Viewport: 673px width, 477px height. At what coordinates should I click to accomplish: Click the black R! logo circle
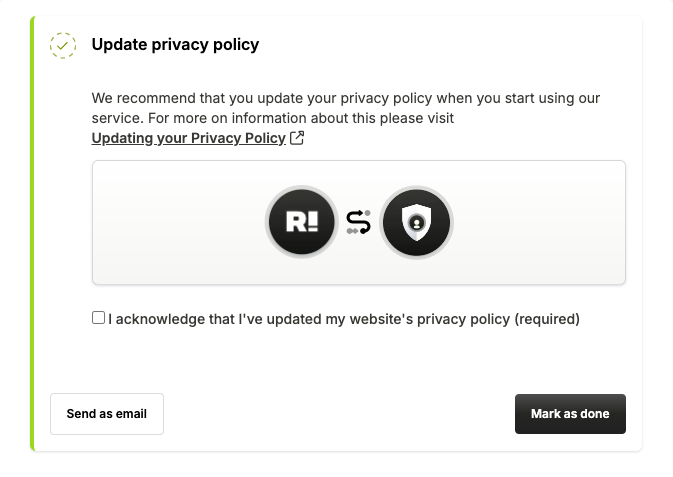tap(301, 222)
